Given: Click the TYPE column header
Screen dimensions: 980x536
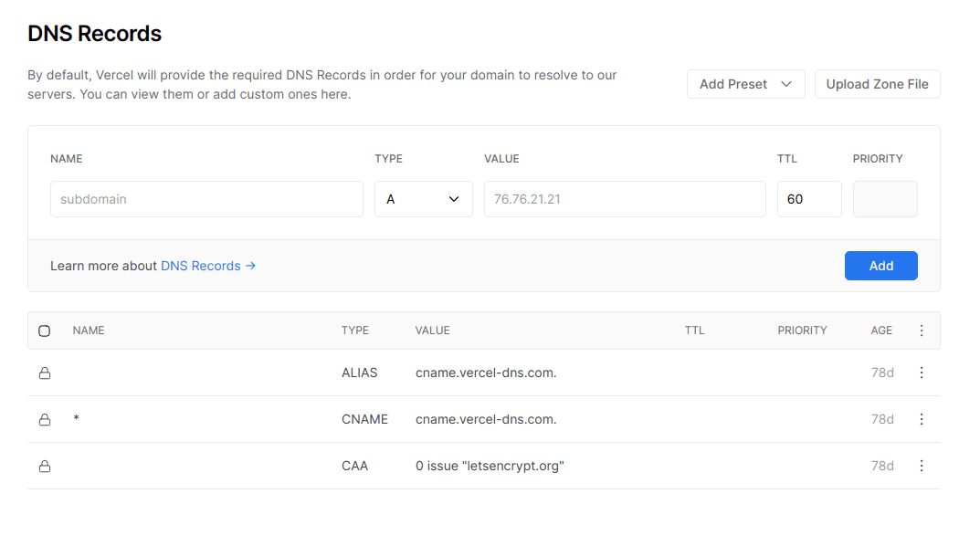Looking at the screenshot, I should (x=355, y=331).
